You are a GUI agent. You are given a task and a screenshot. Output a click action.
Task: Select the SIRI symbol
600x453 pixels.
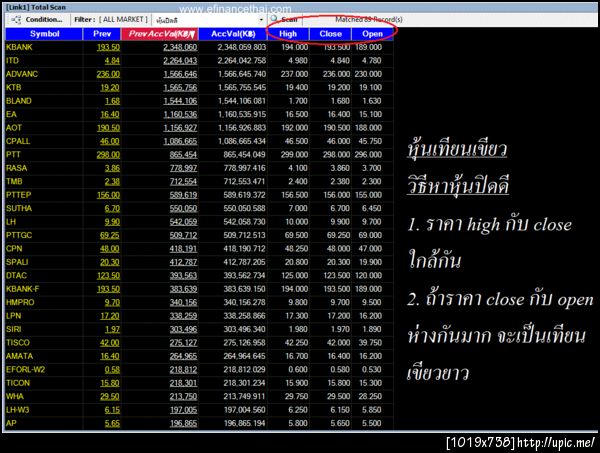click(x=14, y=329)
